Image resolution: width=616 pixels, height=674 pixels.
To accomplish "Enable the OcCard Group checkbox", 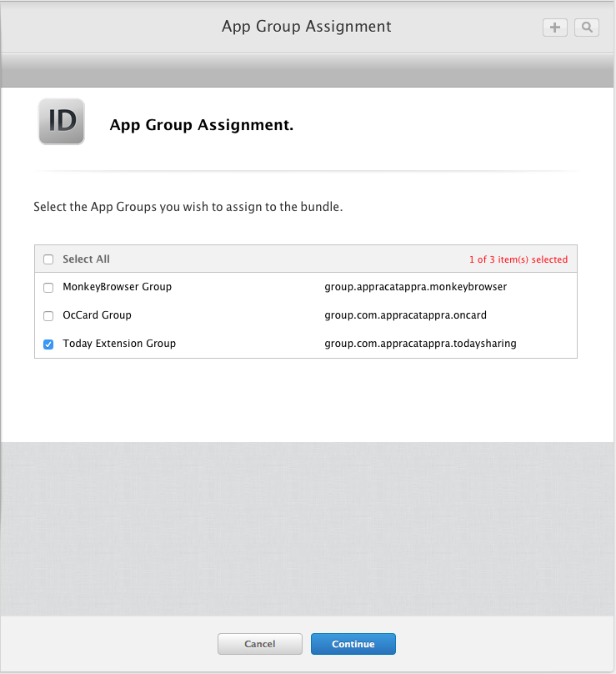I will (48, 315).
